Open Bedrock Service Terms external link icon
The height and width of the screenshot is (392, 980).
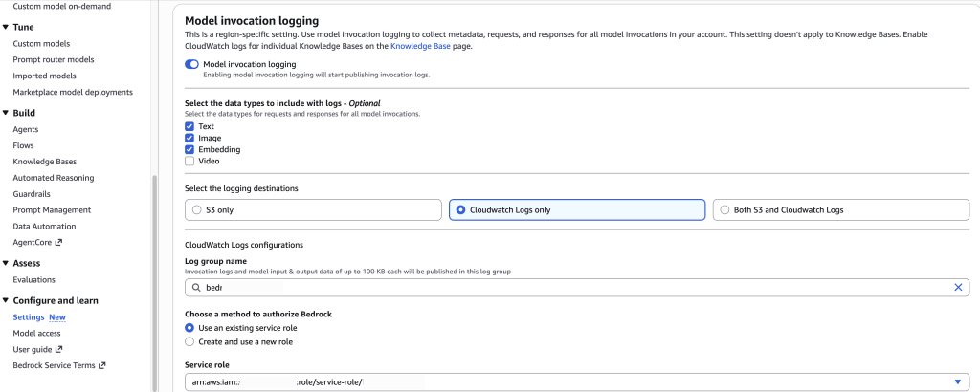[x=101, y=365]
